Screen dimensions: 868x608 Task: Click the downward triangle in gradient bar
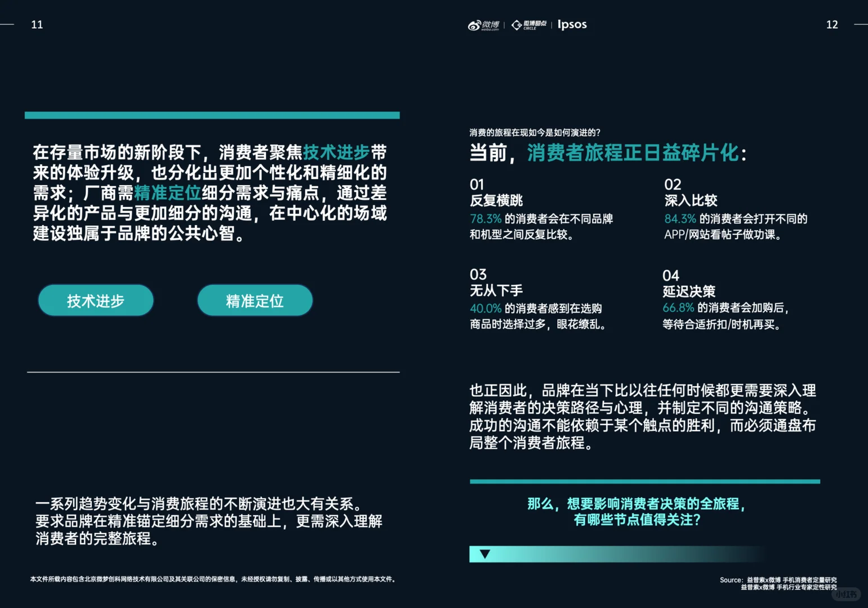tap(484, 554)
